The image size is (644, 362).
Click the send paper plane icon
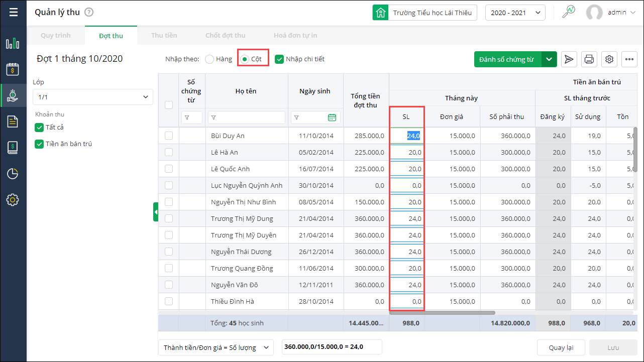click(x=569, y=59)
